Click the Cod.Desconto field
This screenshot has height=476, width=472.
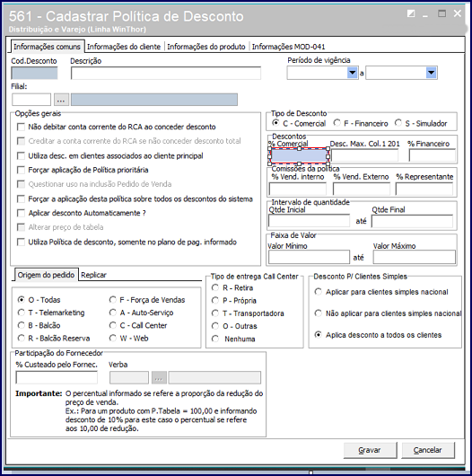click(x=34, y=74)
